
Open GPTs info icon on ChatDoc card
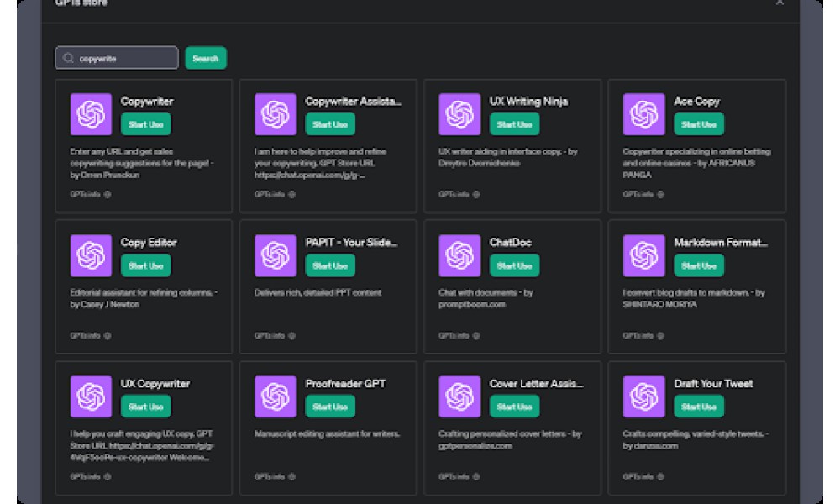(x=475, y=336)
